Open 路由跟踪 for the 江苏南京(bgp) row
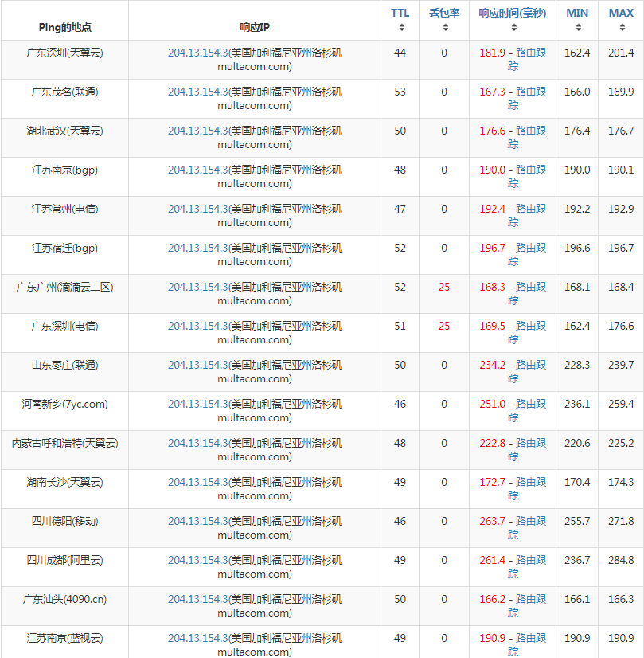The image size is (644, 658). pyautogui.click(x=530, y=170)
